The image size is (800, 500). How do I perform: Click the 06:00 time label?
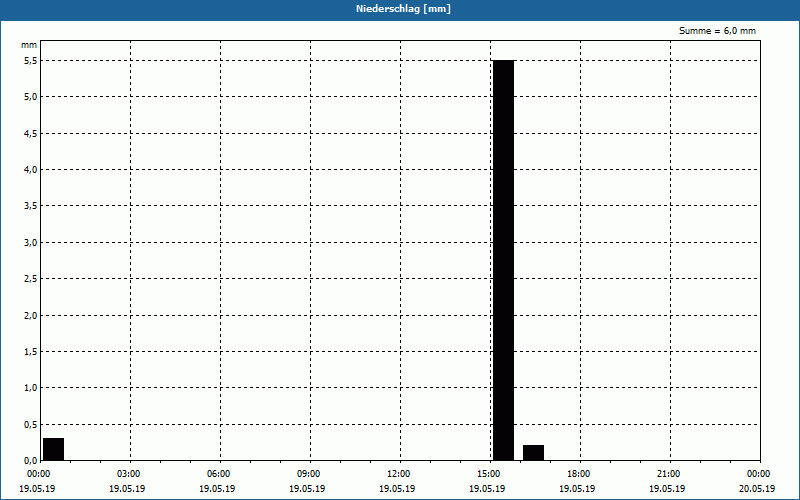click(218, 474)
